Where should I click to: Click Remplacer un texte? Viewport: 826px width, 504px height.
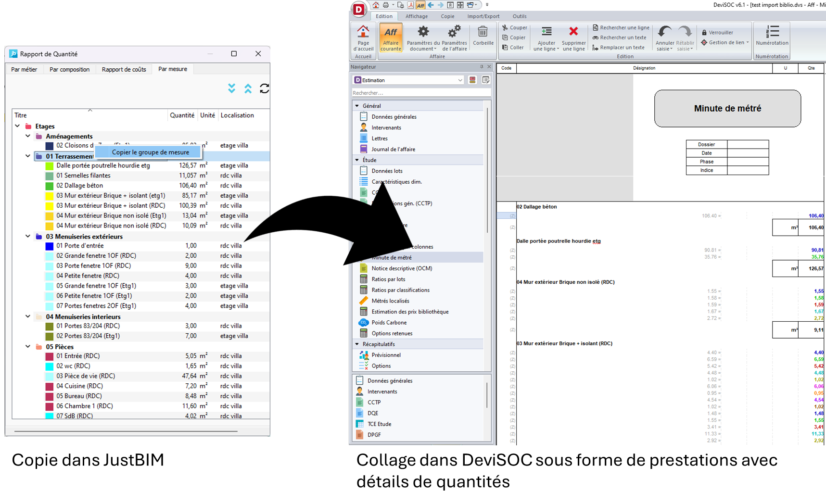click(618, 48)
